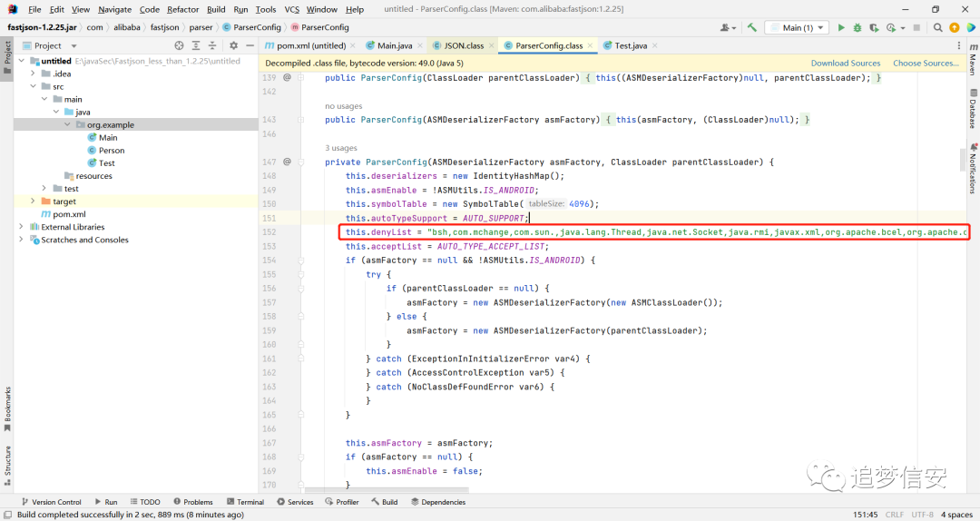Build project using the hammer icon
The width and height of the screenshot is (980, 521).
pyautogui.click(x=752, y=27)
